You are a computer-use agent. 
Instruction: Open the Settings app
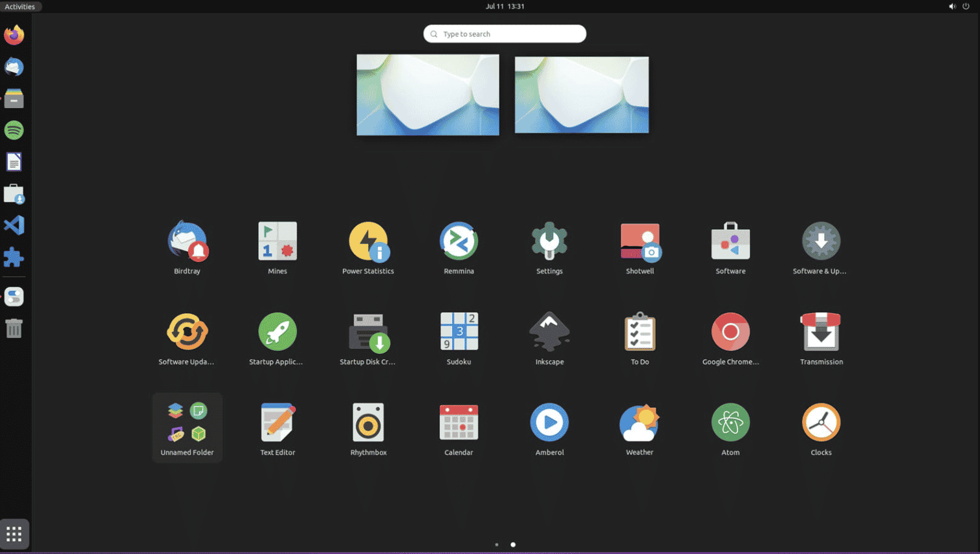pos(549,249)
